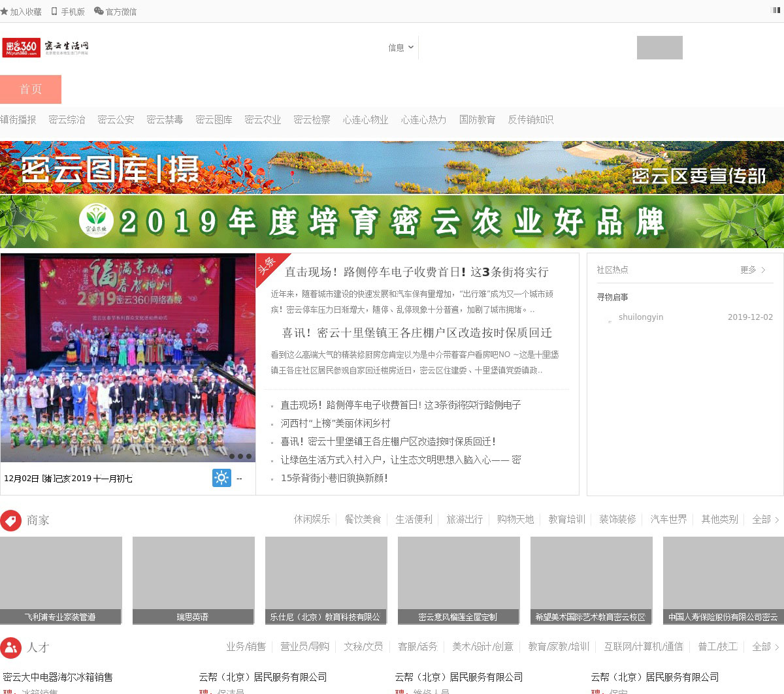The height and width of the screenshot is (694, 784).
Task: Click the 官方微信 WeChat icon
Action: click(99, 12)
